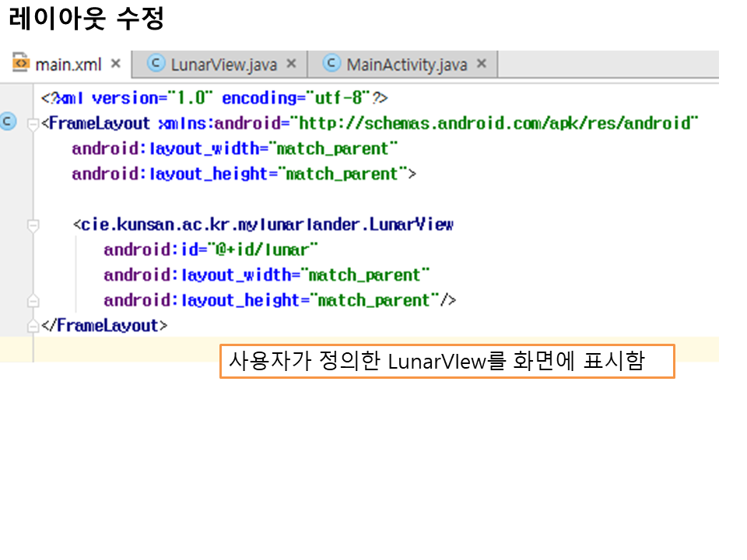Click the class icon on MainActivity.java tab
This screenshot has width=747, height=560.
pos(332,64)
